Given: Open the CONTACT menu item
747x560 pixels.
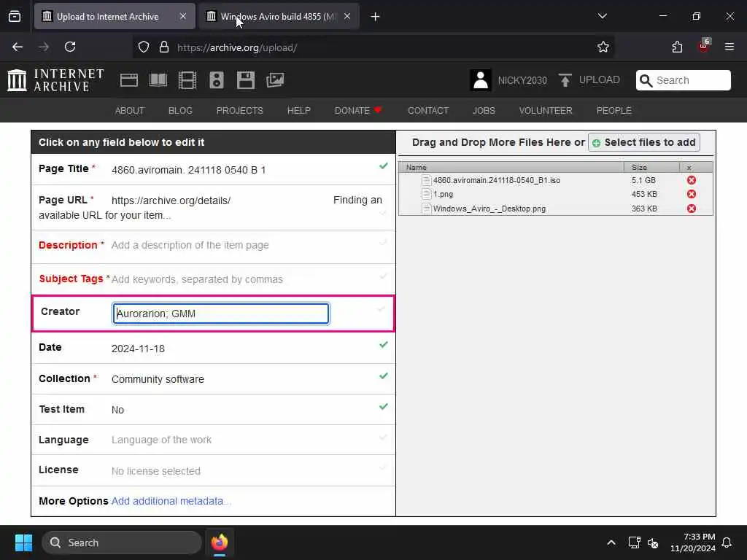Looking at the screenshot, I should [x=428, y=111].
